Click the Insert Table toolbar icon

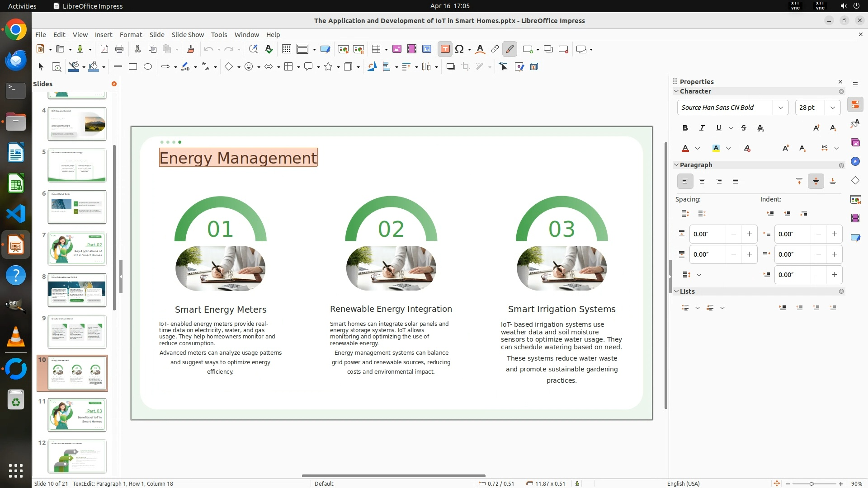(376, 49)
